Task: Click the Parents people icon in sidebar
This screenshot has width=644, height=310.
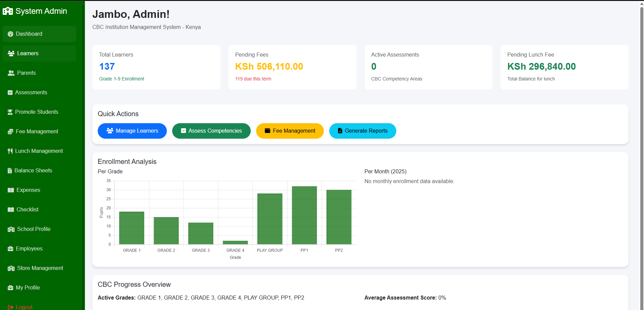Action: coord(11,73)
